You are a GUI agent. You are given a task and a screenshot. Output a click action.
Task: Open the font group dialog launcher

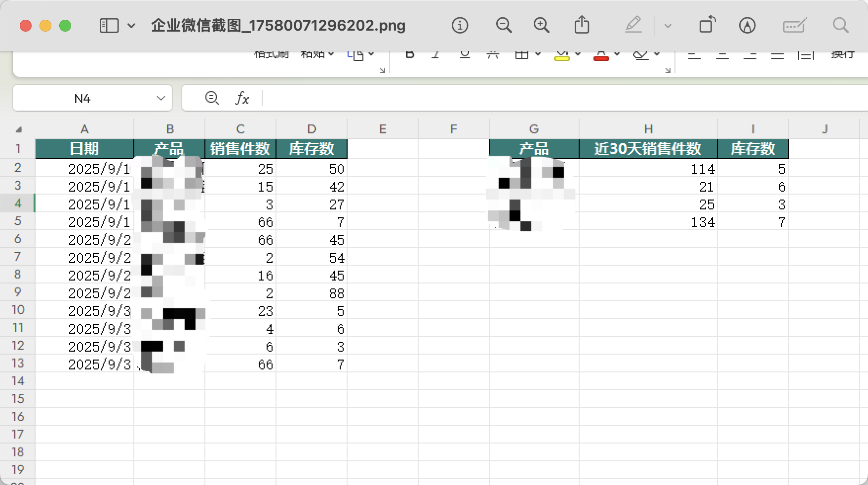pyautogui.click(x=668, y=71)
